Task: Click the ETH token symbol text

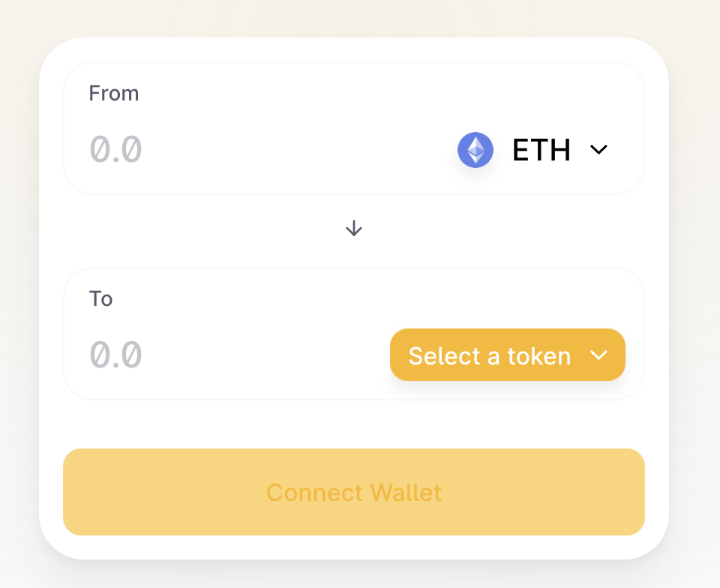Action: (x=541, y=150)
